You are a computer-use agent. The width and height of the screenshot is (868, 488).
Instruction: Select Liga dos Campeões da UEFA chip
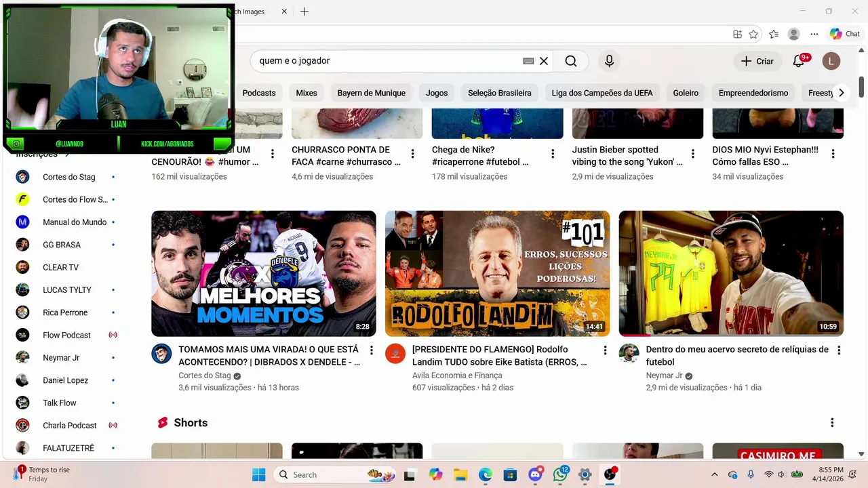pos(602,93)
